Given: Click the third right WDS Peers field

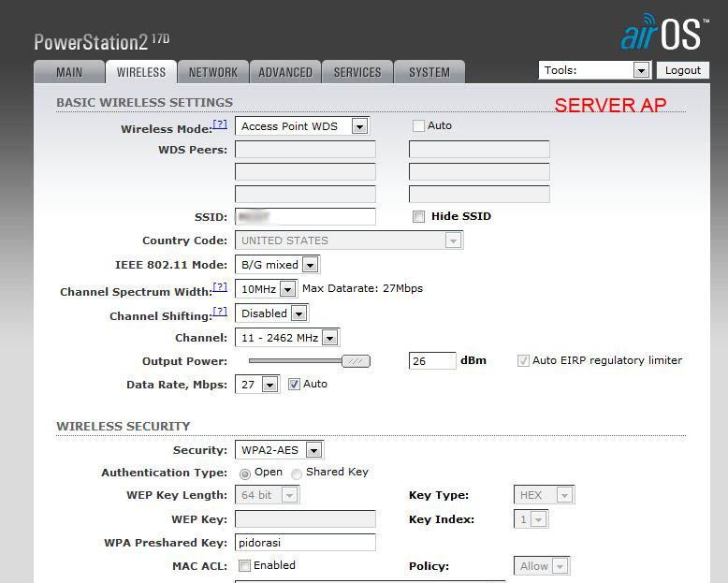Looking at the screenshot, I should click(479, 194).
